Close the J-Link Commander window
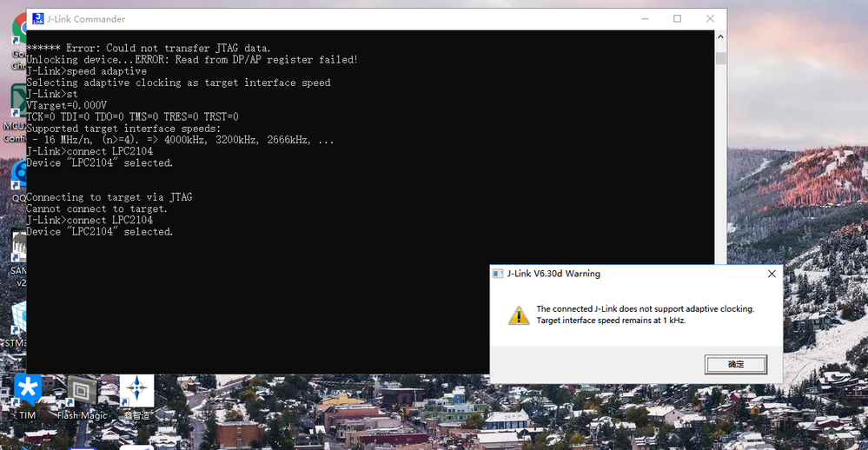 pos(710,19)
